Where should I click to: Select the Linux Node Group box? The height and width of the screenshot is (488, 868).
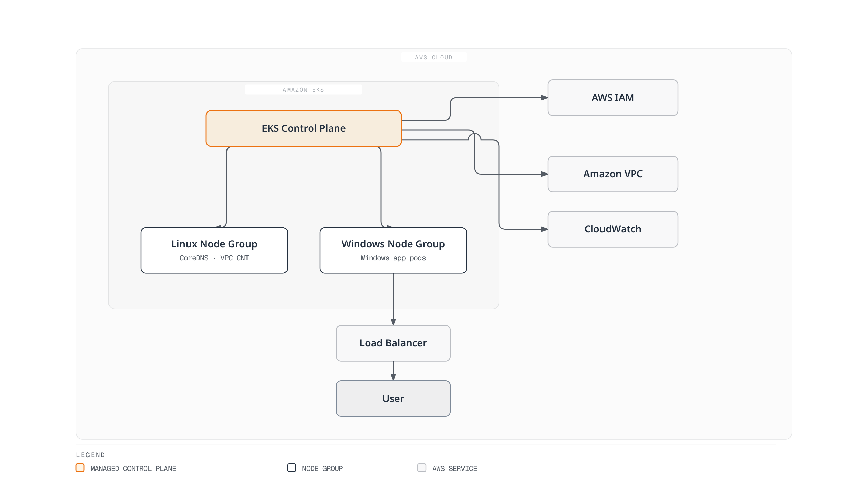(214, 250)
